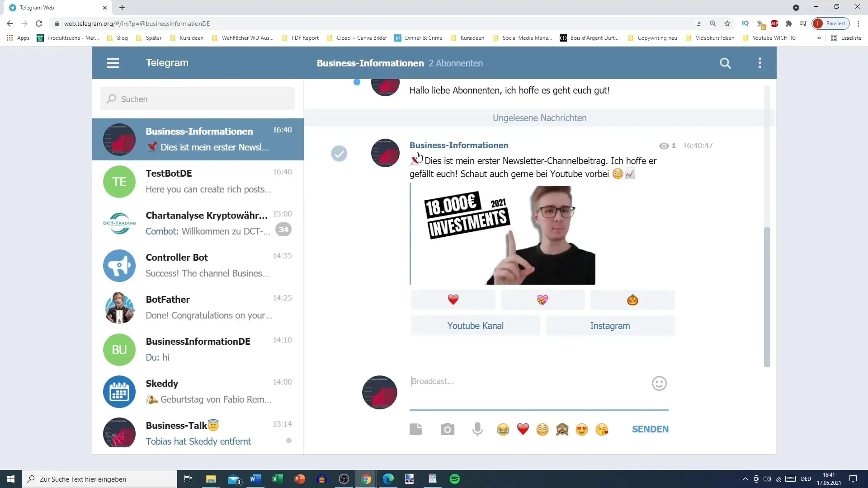The height and width of the screenshot is (488, 868).
Task: Open the TestBotDE conversation
Action: click(198, 181)
